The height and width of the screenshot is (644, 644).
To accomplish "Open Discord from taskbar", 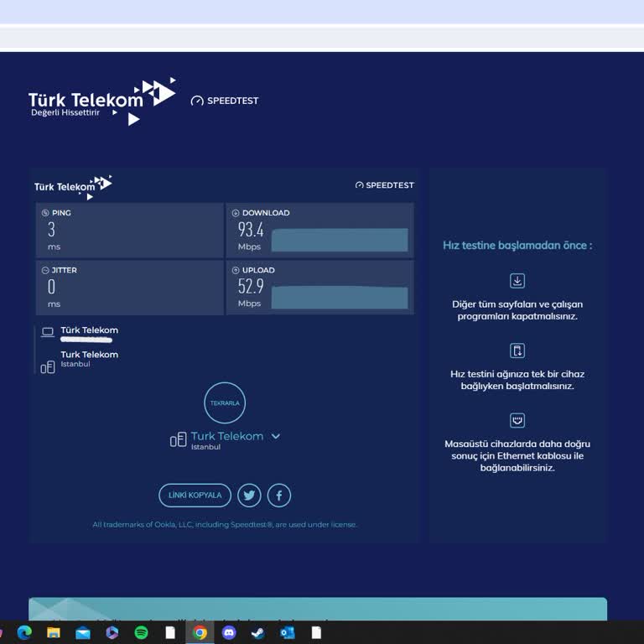I will tap(229, 632).
